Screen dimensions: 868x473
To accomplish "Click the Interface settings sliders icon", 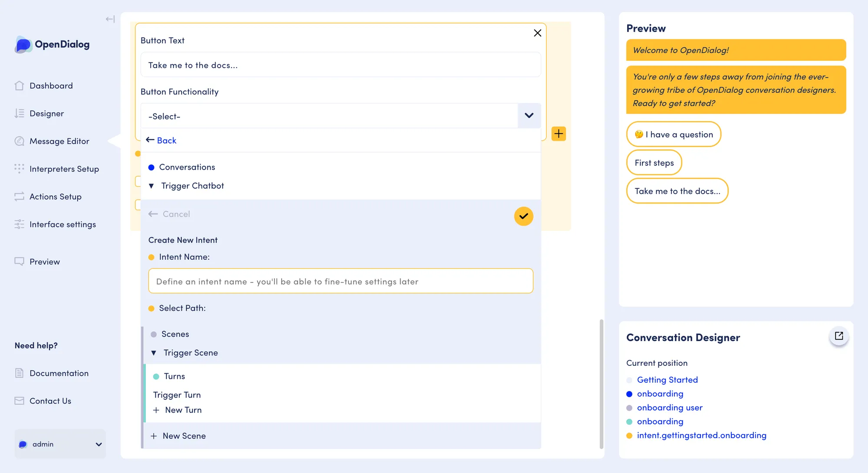I will 19,224.
